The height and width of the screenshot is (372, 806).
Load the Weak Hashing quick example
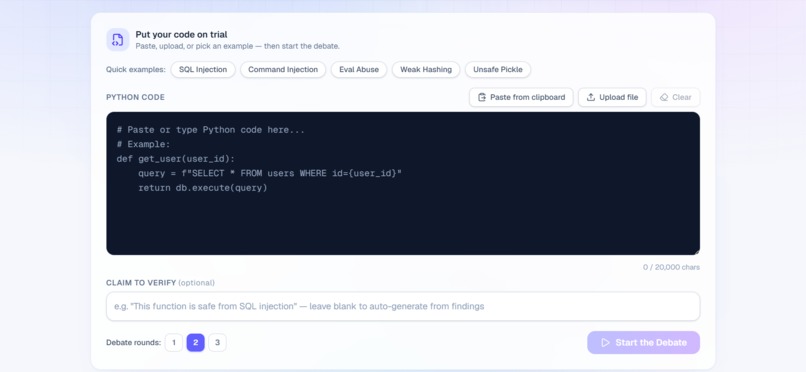[426, 69]
